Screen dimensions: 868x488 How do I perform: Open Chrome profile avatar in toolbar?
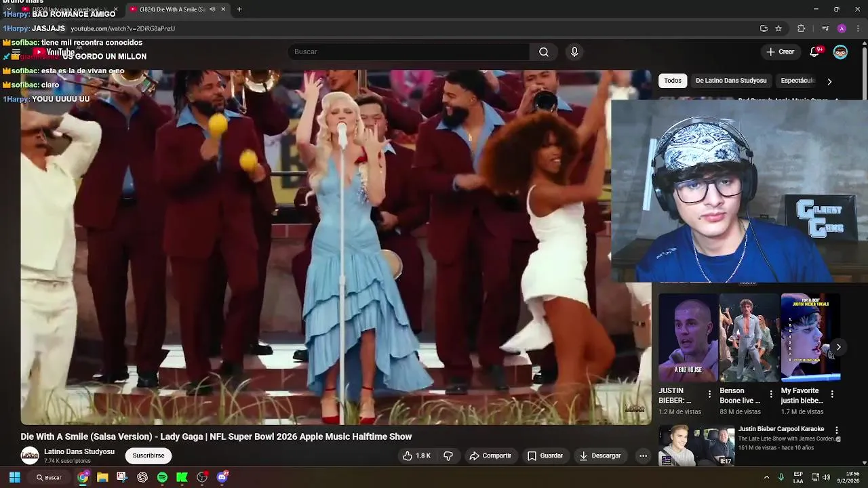pos(842,28)
